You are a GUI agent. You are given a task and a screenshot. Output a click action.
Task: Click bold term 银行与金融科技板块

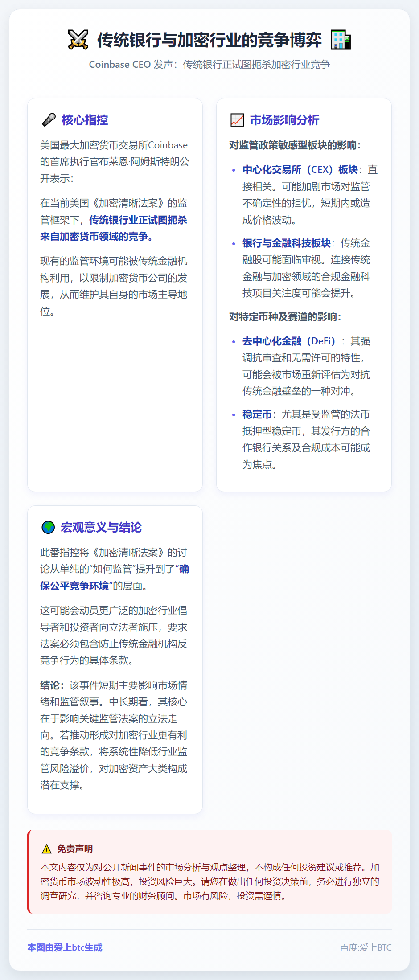click(x=287, y=243)
